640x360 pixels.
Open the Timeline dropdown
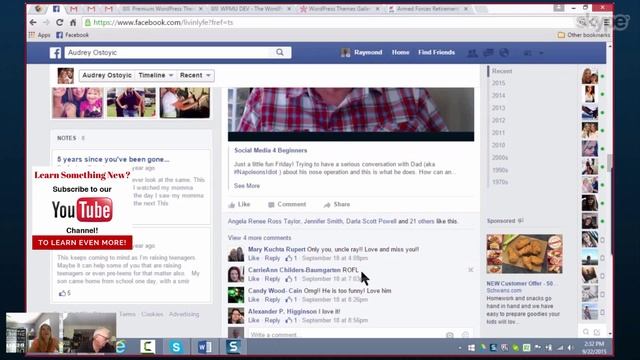click(156, 76)
